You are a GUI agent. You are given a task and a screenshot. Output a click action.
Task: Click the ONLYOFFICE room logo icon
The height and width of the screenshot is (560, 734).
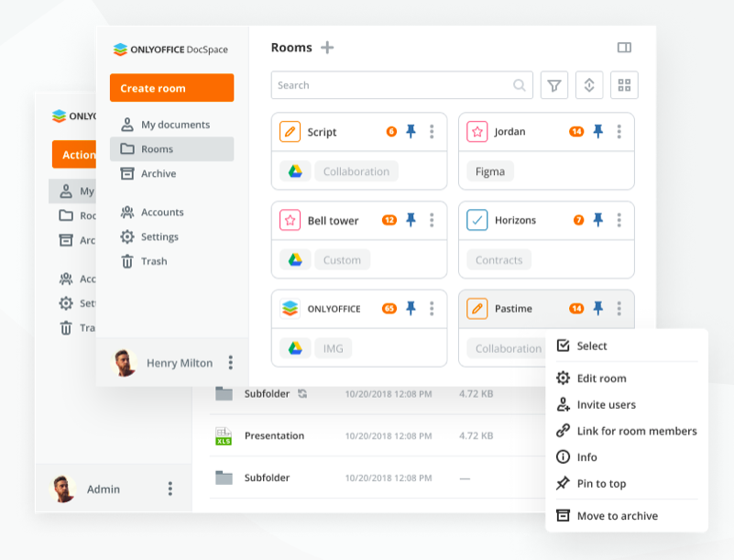click(x=290, y=309)
